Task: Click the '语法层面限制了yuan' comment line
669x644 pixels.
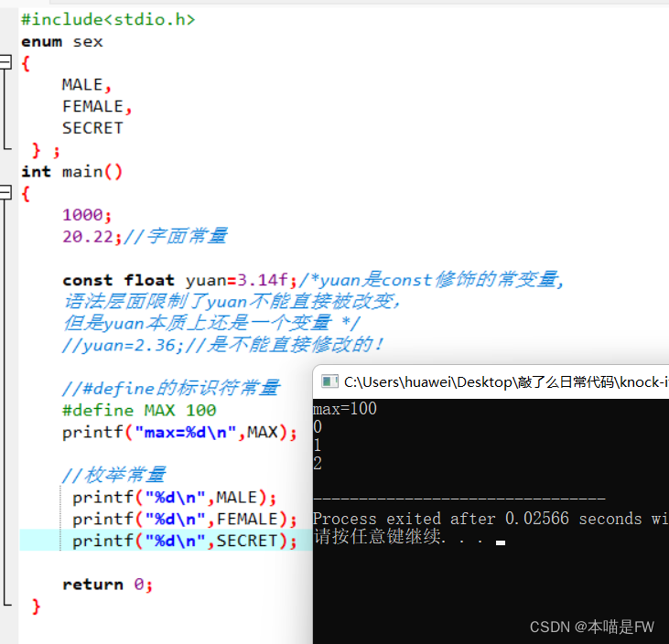Action: 232,302
